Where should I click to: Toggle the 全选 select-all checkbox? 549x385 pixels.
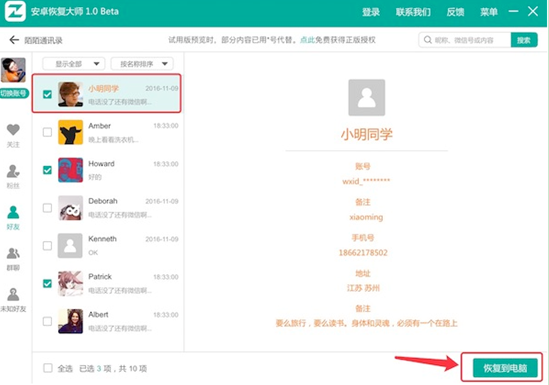coord(48,368)
